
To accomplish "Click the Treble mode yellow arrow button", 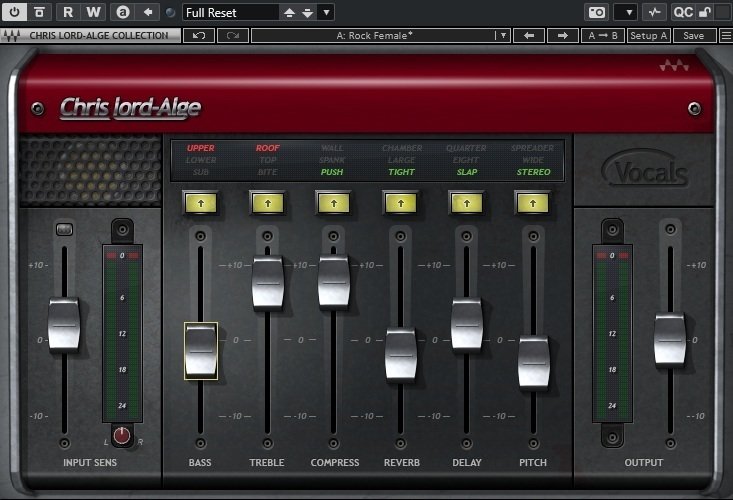I will (268, 203).
